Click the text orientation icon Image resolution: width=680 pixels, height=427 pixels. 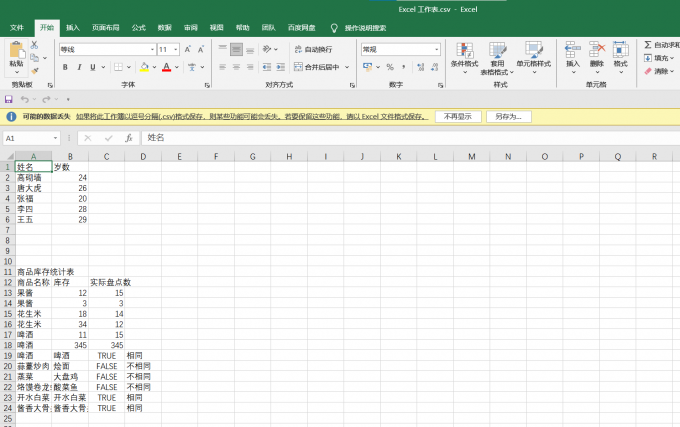[267, 49]
